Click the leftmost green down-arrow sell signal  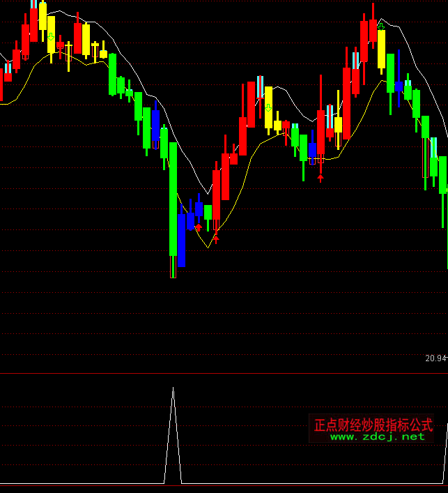(x=51, y=36)
